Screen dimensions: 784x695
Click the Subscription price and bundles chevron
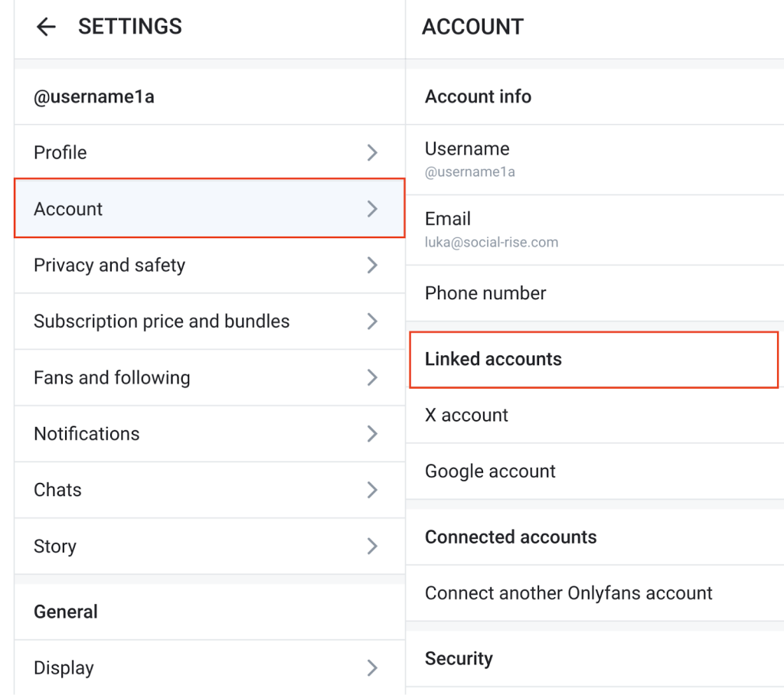[372, 321]
